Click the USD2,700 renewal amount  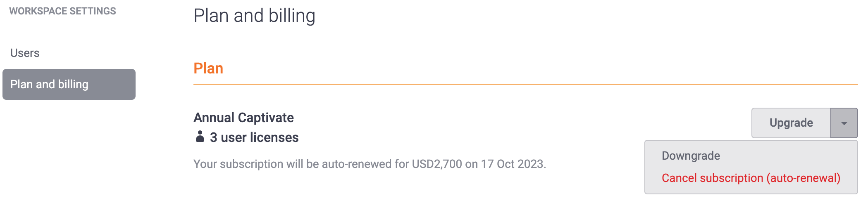437,164
